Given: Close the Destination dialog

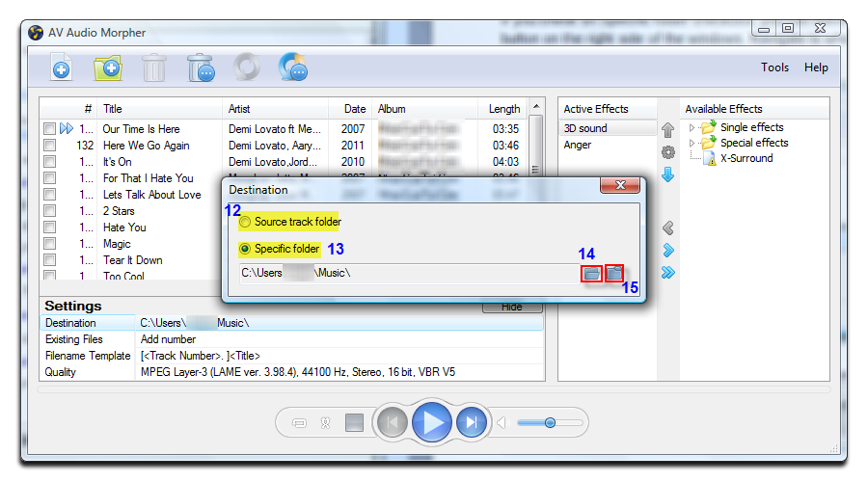Looking at the screenshot, I should tap(620, 185).
